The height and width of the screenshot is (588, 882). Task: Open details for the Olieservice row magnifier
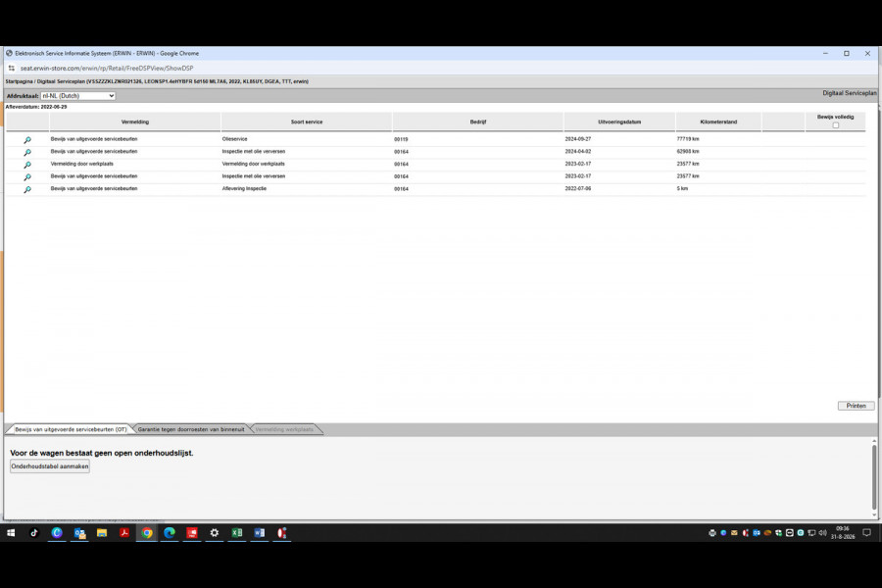pos(27,139)
